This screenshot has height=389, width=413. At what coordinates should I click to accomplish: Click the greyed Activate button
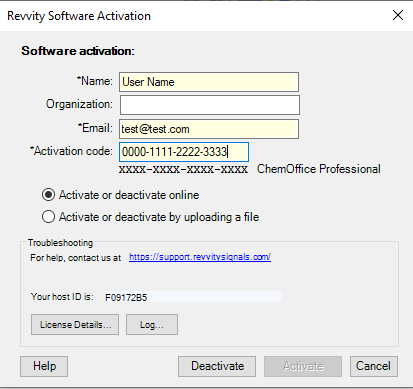(x=303, y=366)
